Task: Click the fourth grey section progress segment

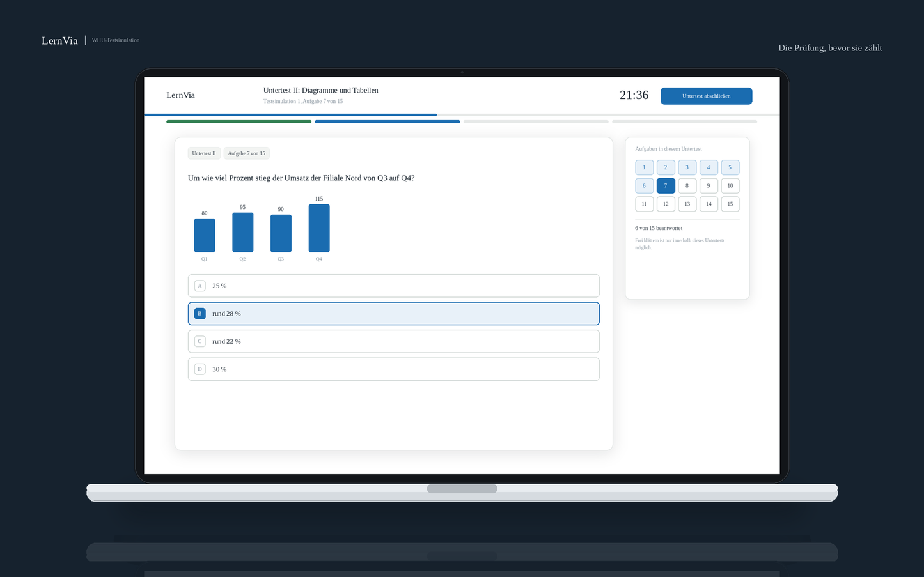Action: (x=684, y=121)
